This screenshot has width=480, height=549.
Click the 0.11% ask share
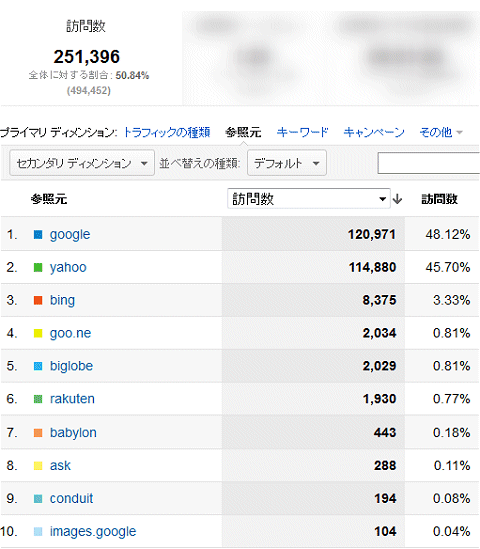(x=452, y=466)
